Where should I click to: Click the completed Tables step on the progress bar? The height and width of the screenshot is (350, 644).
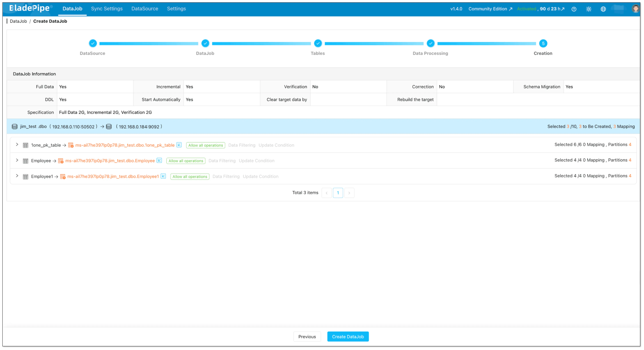coord(318,43)
